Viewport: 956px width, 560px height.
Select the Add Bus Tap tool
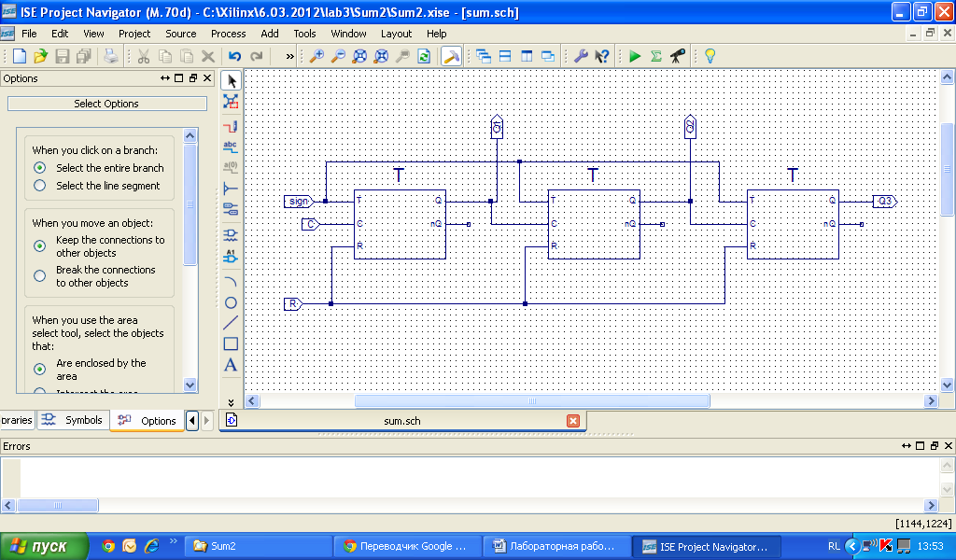coord(231,189)
